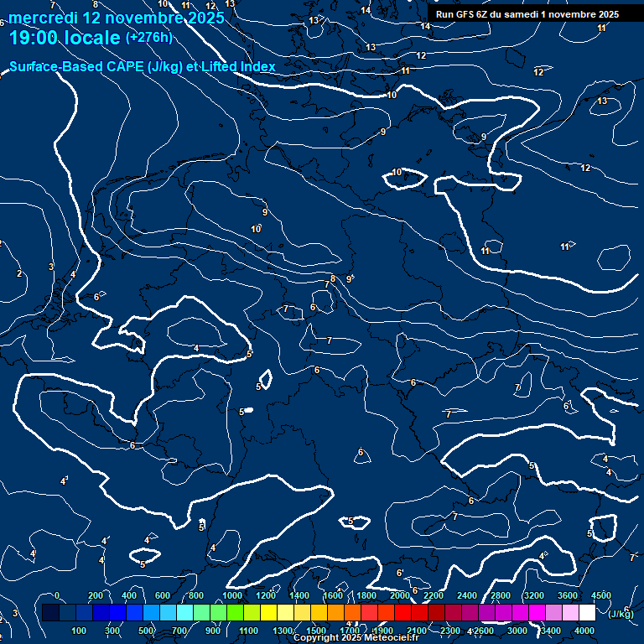Click the legend value '100'
The width and height of the screenshot is (644, 644).
(x=79, y=631)
